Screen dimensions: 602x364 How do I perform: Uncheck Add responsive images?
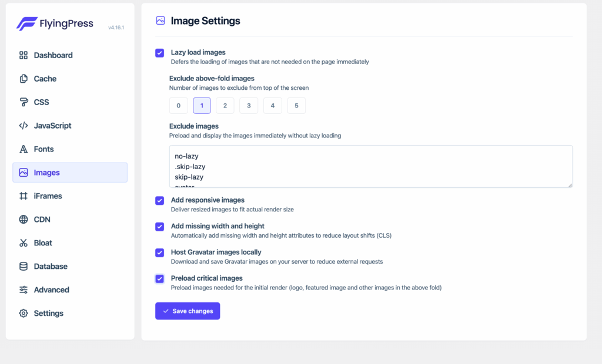159,200
